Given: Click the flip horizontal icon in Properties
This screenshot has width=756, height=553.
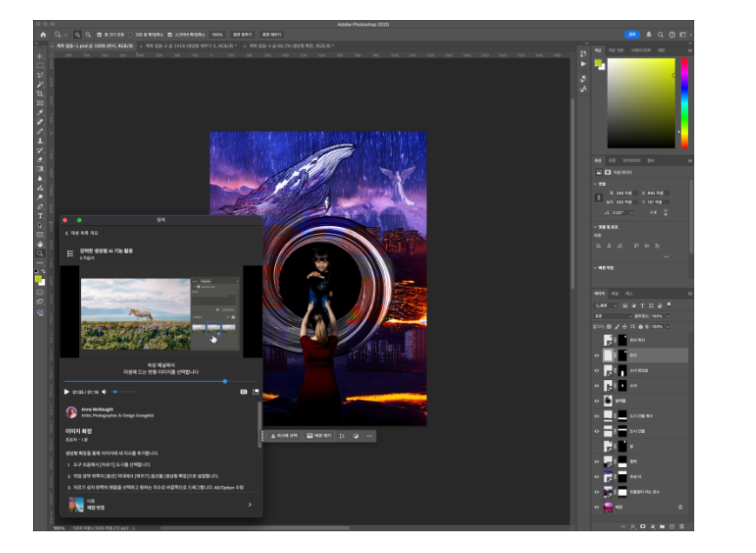Looking at the screenshot, I should point(653,212).
